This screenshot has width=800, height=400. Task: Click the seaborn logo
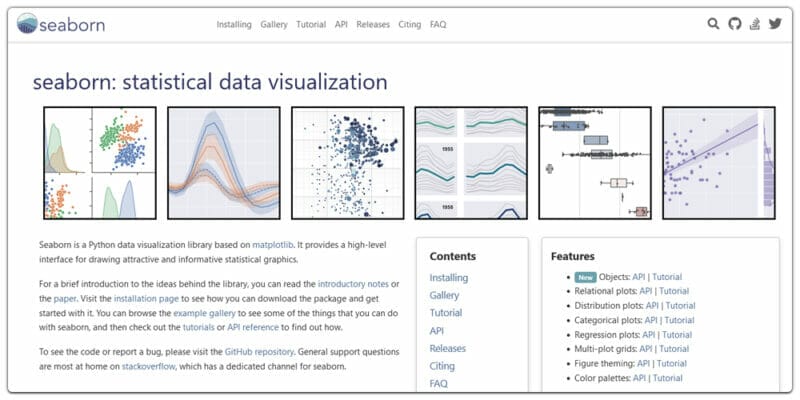point(61,23)
